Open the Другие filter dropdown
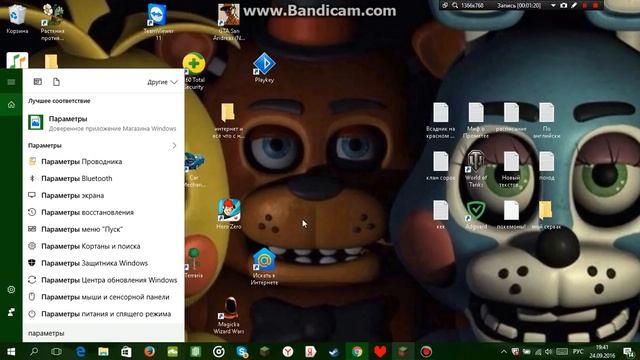The image size is (640, 360). tap(162, 82)
